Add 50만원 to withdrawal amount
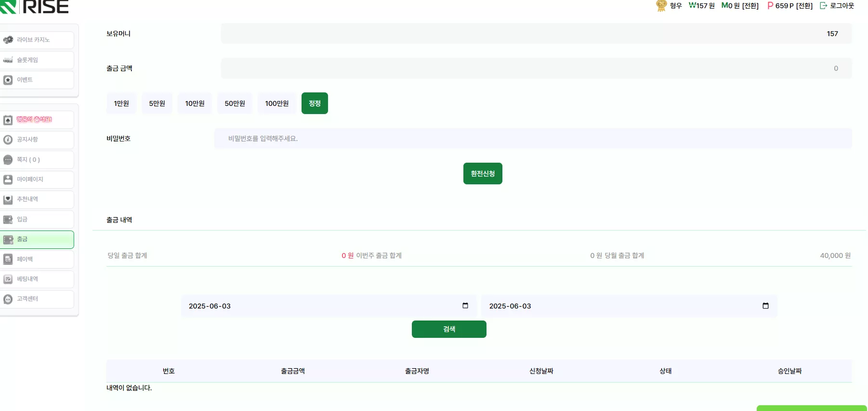This screenshot has width=868, height=411. (235, 103)
